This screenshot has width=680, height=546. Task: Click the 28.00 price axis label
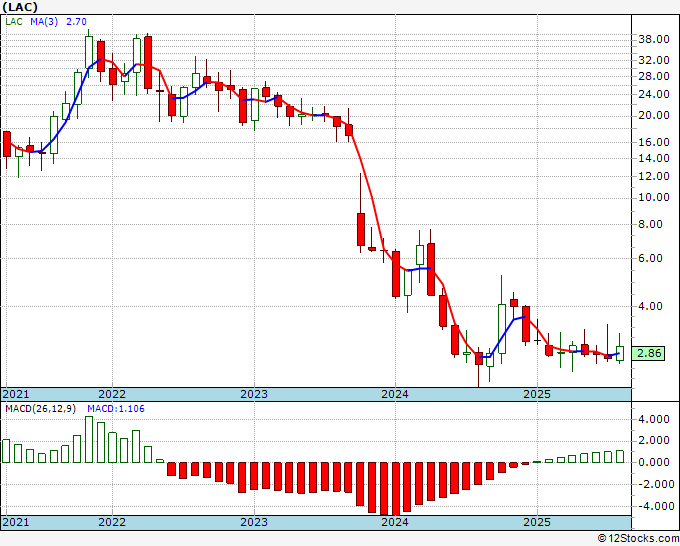(x=654, y=76)
